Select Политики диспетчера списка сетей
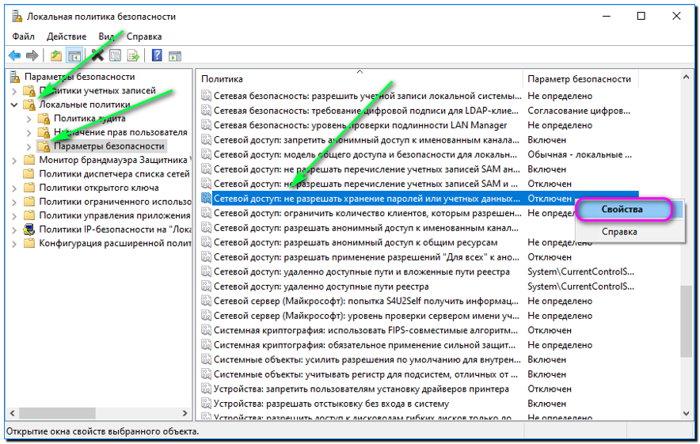700x444 pixels. tap(114, 174)
